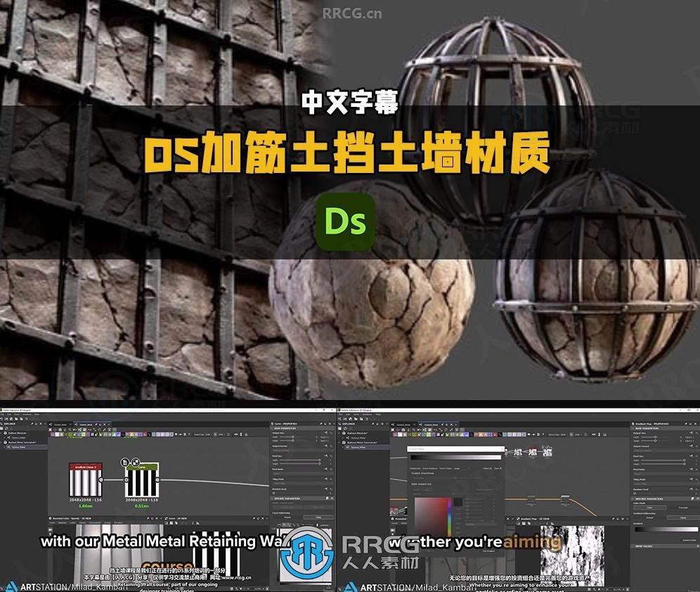The image size is (700, 592).
Task: Adjust Pixel Size width slider, Curve properties
Action: pyautogui.click(x=299, y=461)
